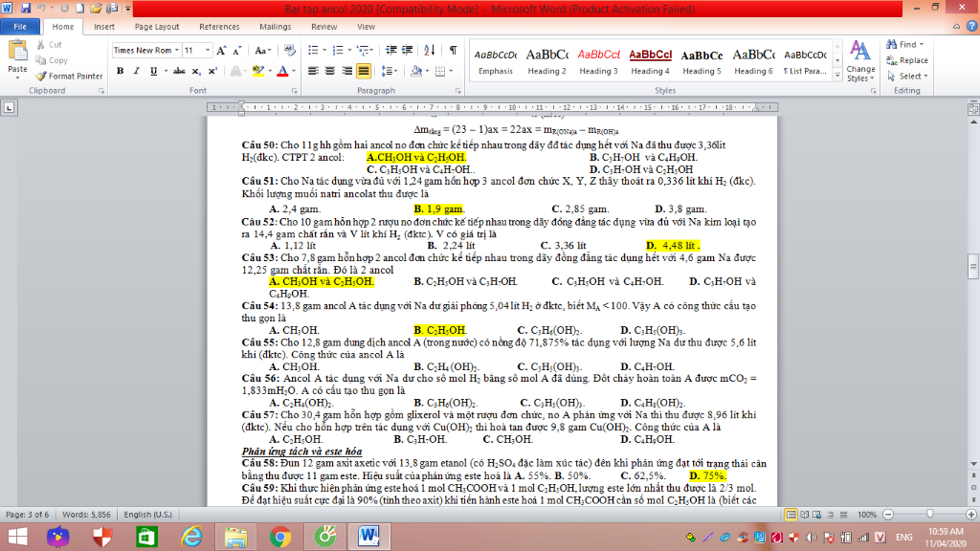Screen dimensions: 980x551
Task: Click the Words: 5,856 status indicator
Action: (86, 515)
